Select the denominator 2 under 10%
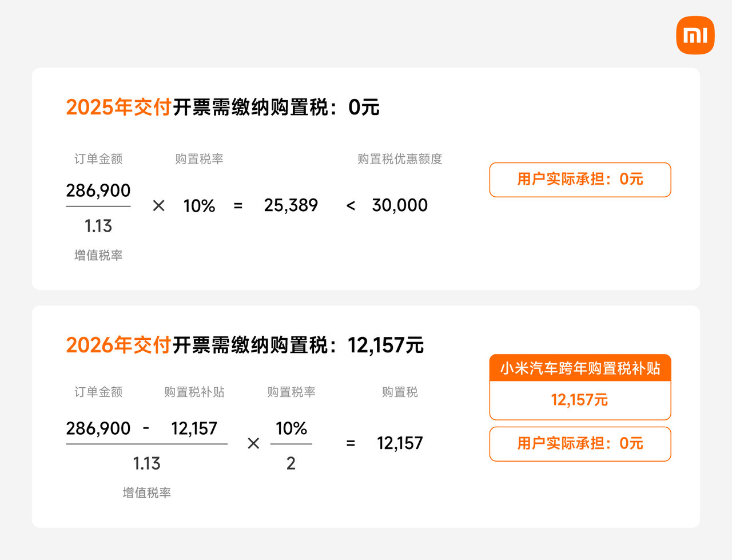This screenshot has height=560, width=732. pos(291,464)
